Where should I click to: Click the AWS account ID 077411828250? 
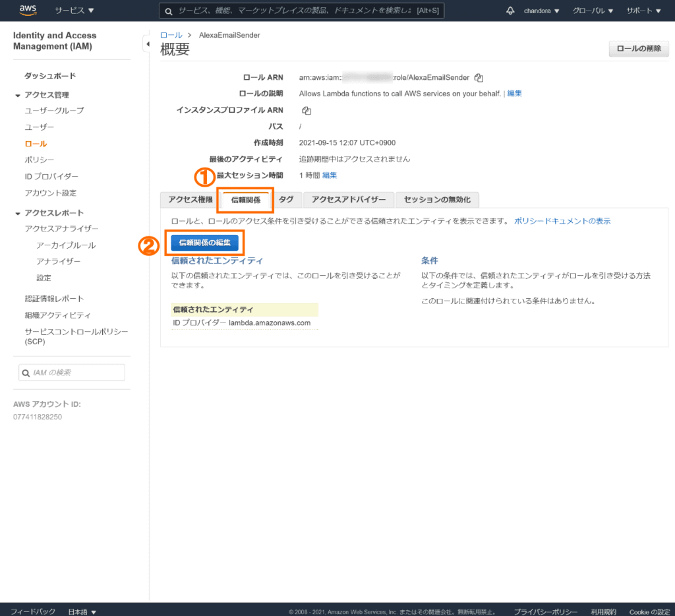(x=38, y=417)
